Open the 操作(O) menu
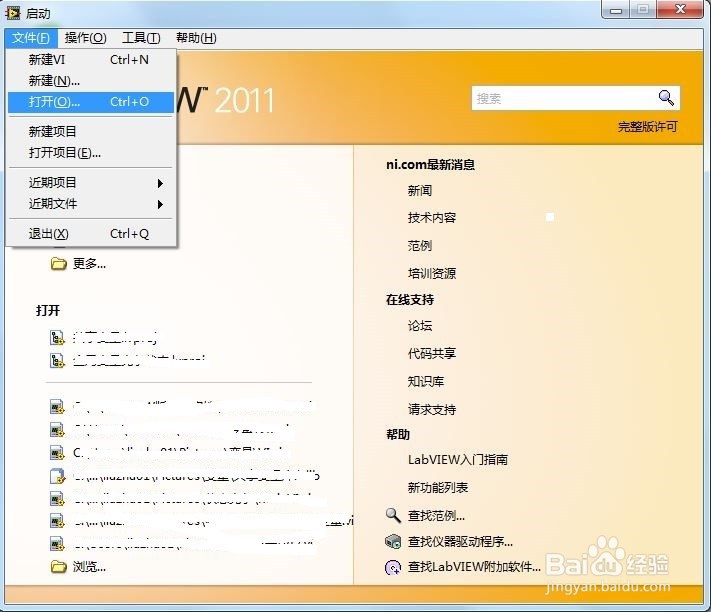Screen dimensions: 711x612 point(85,38)
